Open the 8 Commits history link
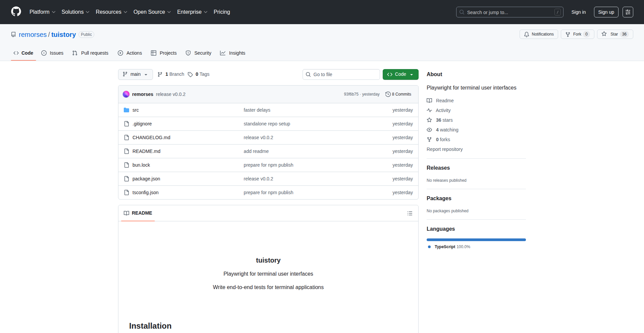 tap(398, 94)
